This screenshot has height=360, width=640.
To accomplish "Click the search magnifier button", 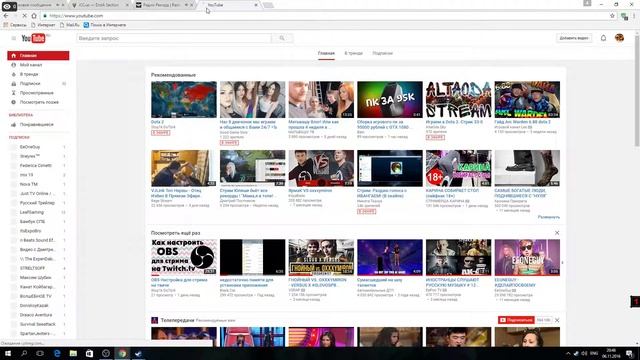I will point(282,38).
